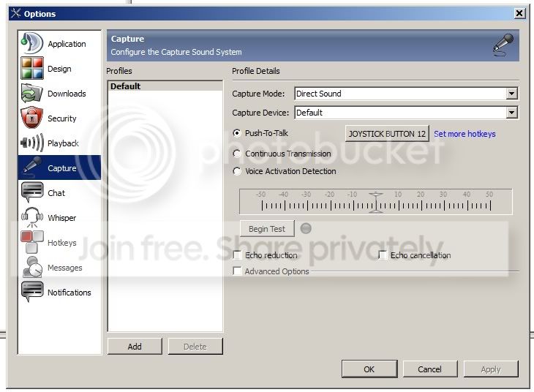
Task: Open the Notifications bubble icon
Action: coord(32,292)
